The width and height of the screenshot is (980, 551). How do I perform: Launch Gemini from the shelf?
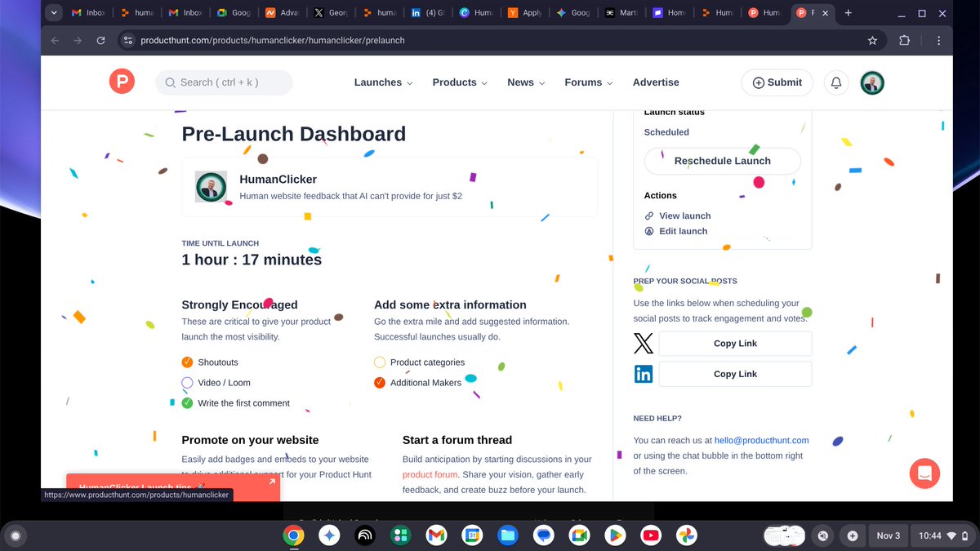coord(329,535)
